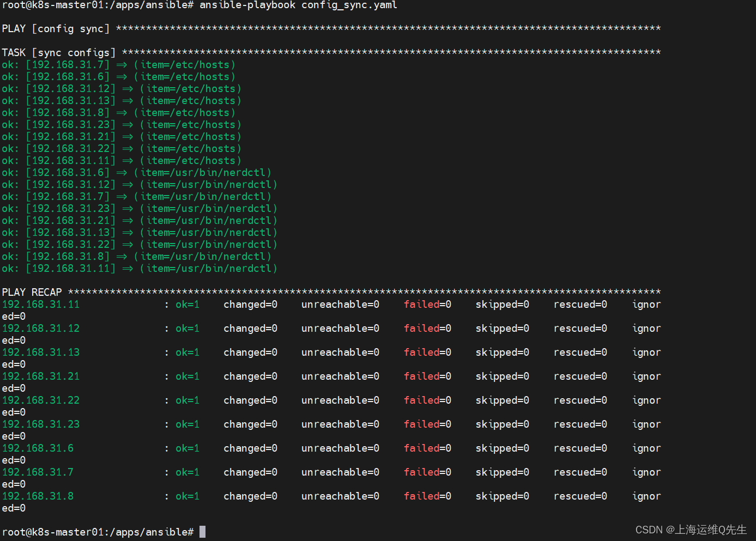
Task: Select host 192.168.31.7 in the PLAY RECAP
Action: tap(38, 472)
